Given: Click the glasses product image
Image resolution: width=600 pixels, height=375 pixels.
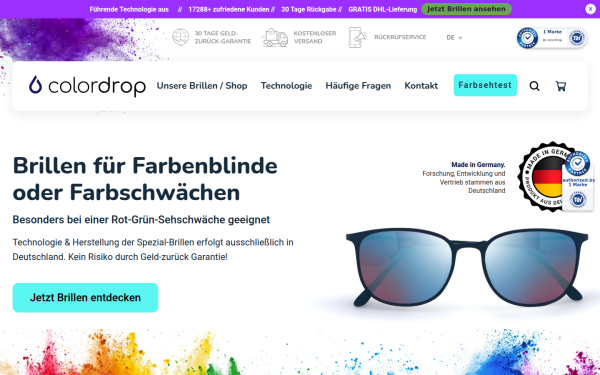Looking at the screenshot, I should (466, 267).
